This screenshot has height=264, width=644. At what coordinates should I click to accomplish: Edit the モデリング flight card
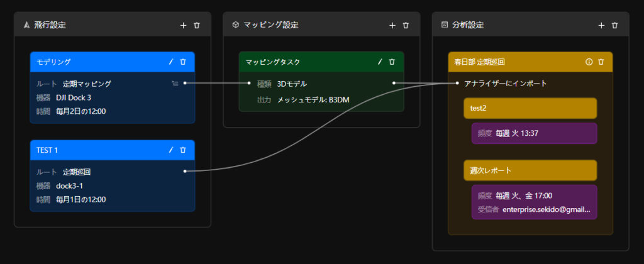click(x=170, y=62)
